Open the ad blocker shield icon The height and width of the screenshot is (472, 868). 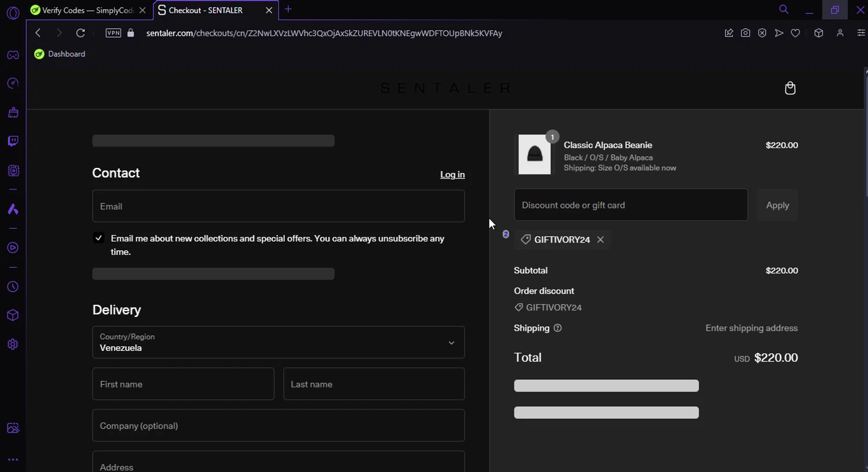point(762,33)
